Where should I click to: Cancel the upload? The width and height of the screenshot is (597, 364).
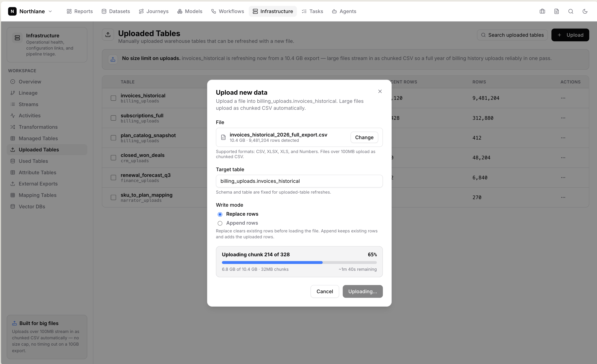(325, 291)
